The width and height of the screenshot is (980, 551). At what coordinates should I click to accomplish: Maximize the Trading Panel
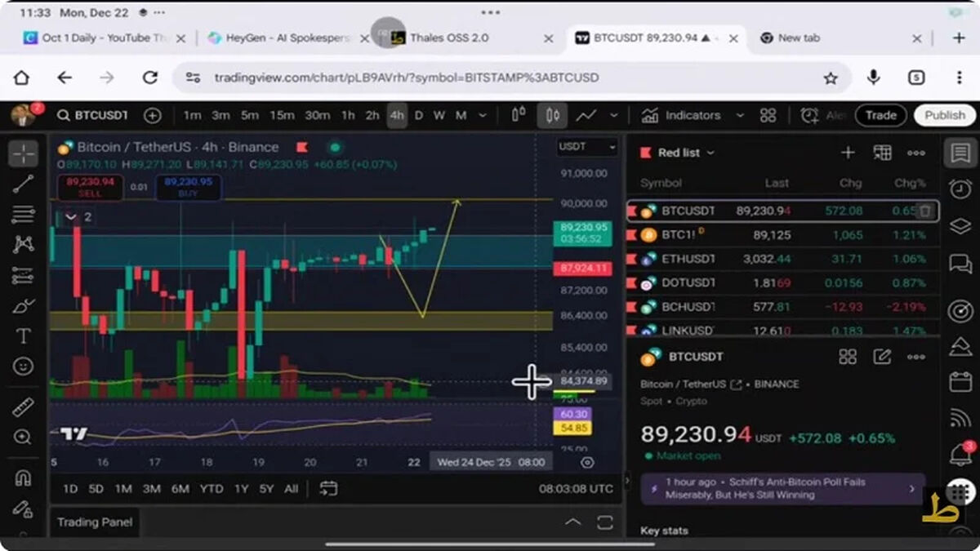605,522
